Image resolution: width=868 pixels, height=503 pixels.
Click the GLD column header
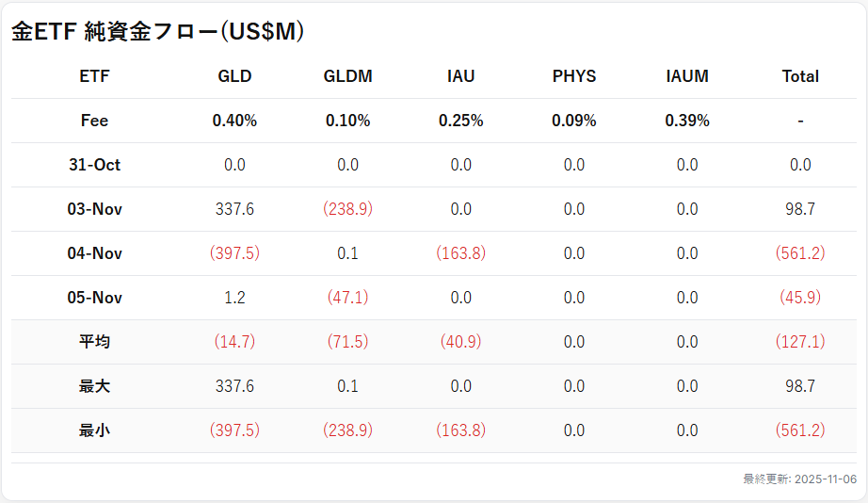(234, 76)
